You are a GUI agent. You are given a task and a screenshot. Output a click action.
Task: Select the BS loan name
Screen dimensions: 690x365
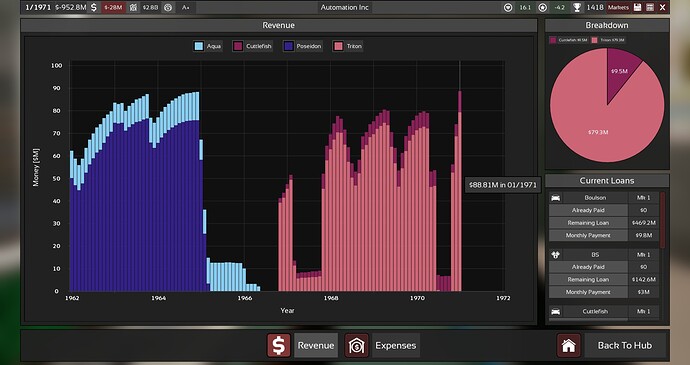pos(595,254)
